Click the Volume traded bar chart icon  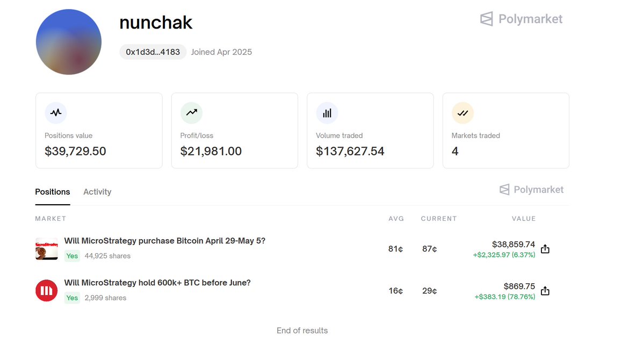point(327,113)
